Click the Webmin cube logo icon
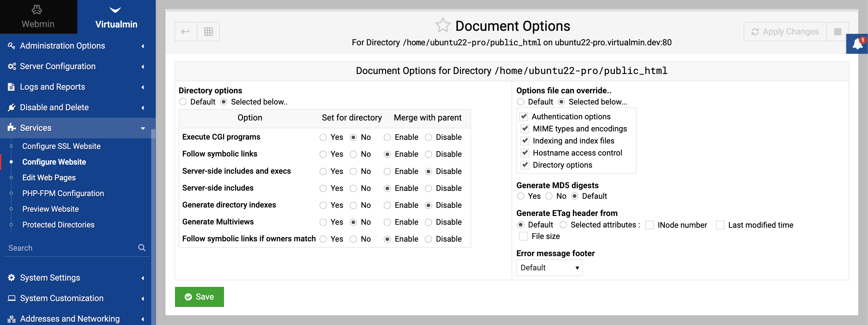Image resolution: width=868 pixels, height=325 pixels. click(x=37, y=10)
